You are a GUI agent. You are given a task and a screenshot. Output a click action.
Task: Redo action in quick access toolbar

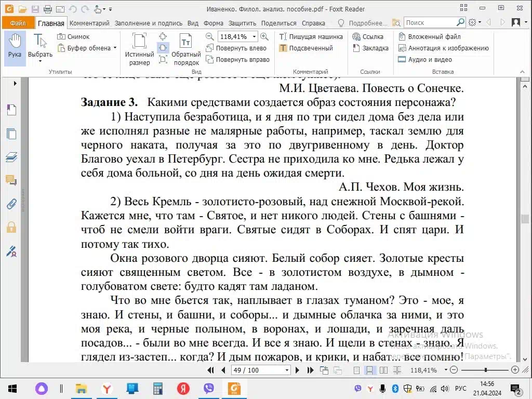[x=85, y=9]
